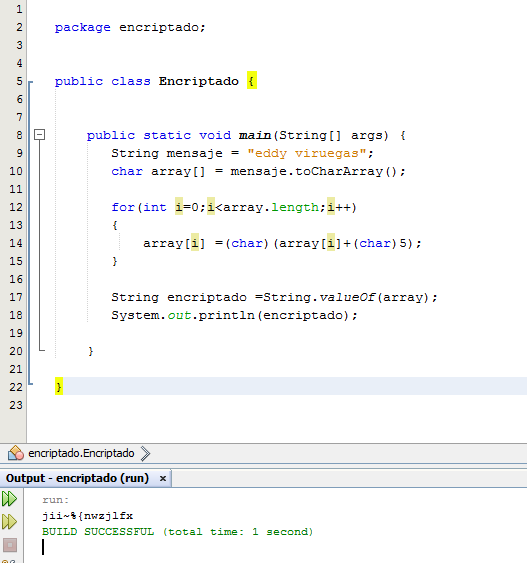Click the green "length" field on line 12
Screen dimensions: 527x563
(x=295, y=208)
